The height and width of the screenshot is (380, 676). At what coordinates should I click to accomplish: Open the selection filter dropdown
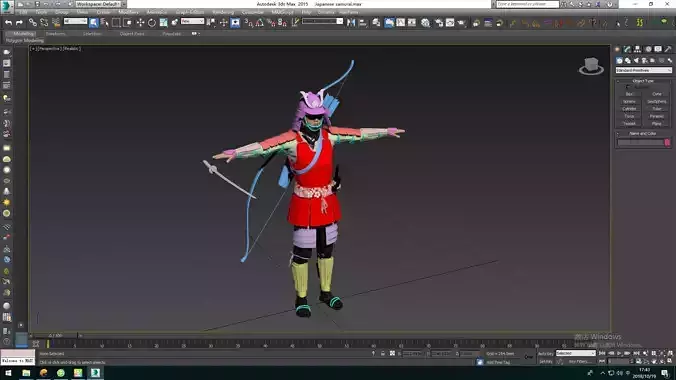click(x=75, y=21)
